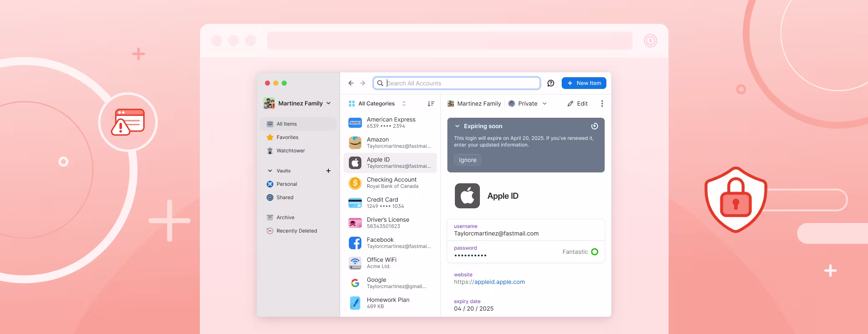Click the large Apple ID logo

point(467,196)
